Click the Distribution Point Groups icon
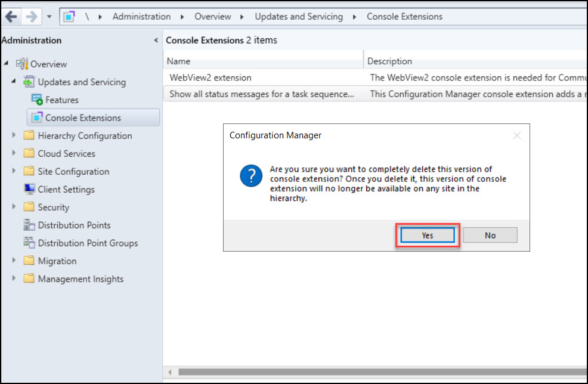The width and height of the screenshot is (588, 384). point(29,242)
